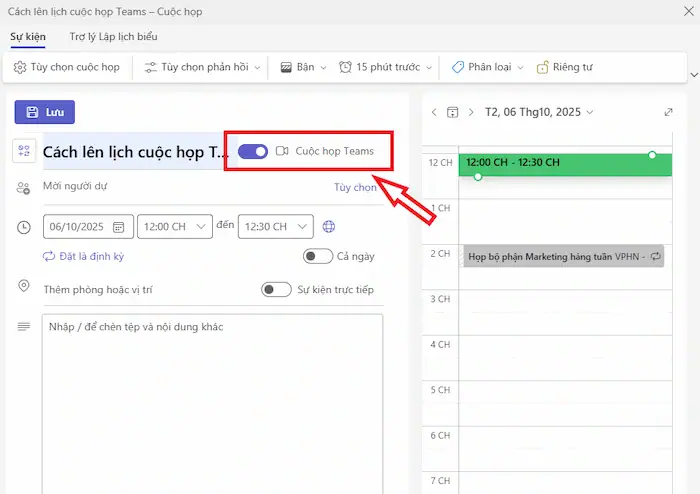Click the calendar icon in date field
The image size is (700, 494).
(119, 227)
